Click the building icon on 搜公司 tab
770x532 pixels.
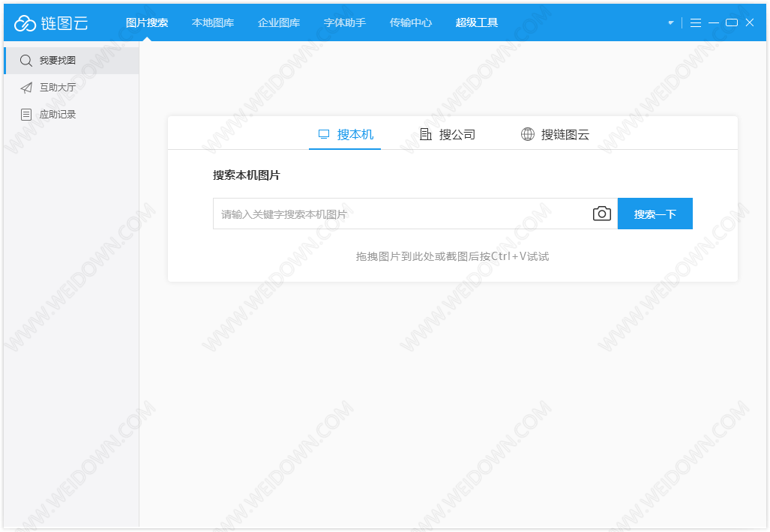426,134
